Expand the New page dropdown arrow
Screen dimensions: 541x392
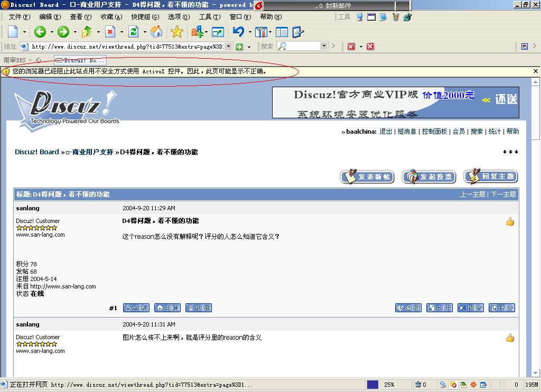24,32
